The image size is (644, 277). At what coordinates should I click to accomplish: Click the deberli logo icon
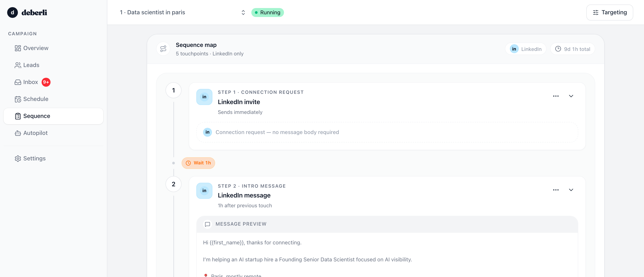[13, 13]
